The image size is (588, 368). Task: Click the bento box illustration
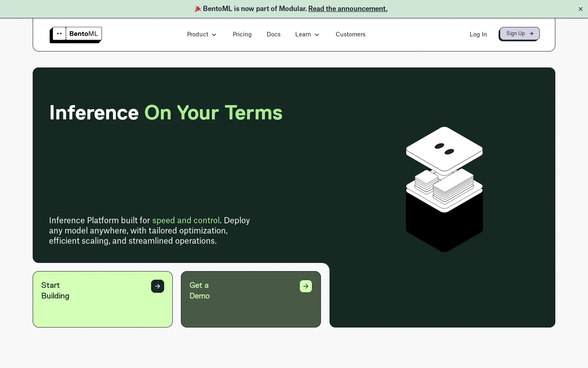444,189
